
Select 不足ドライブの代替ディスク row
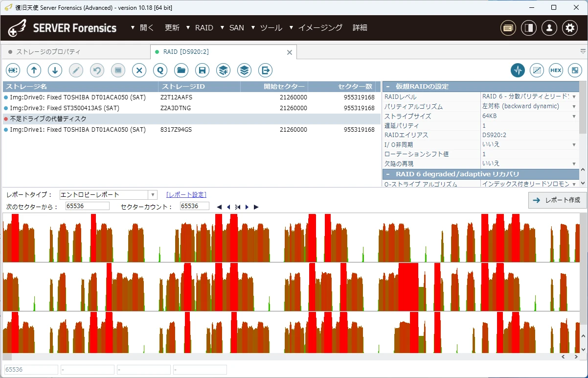click(192, 119)
